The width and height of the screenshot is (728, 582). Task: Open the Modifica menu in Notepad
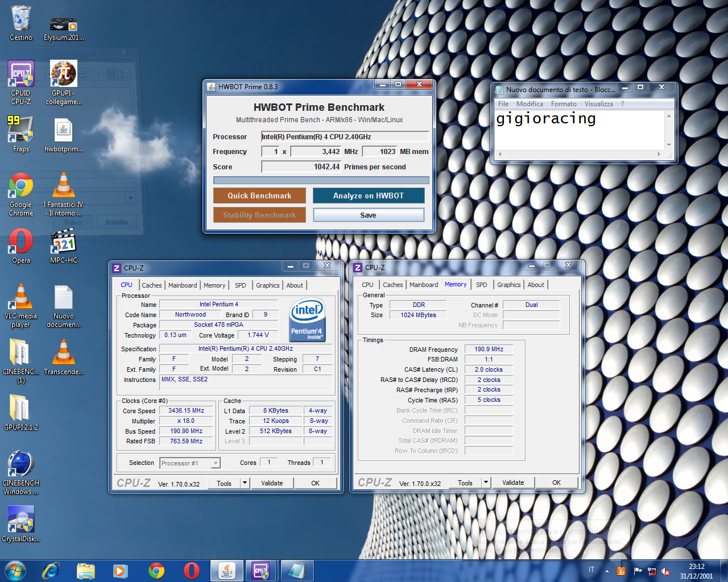click(530, 104)
